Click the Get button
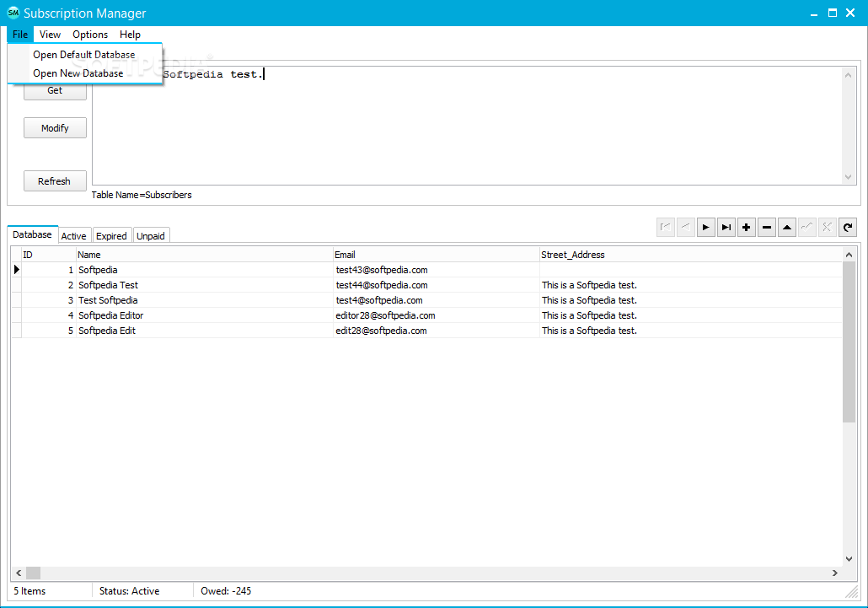Screen dimensions: 868x608 pos(55,91)
